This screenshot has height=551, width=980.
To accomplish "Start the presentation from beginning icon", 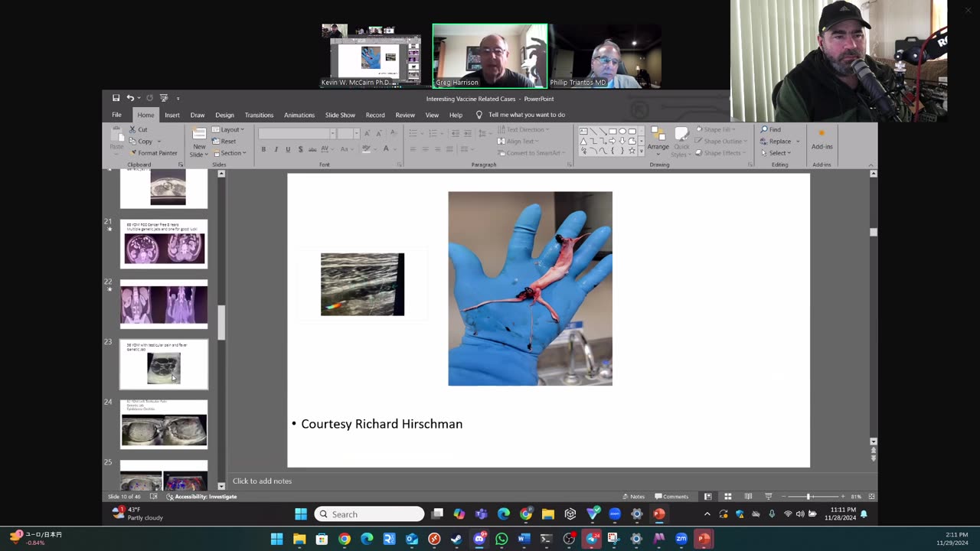I will tap(163, 98).
